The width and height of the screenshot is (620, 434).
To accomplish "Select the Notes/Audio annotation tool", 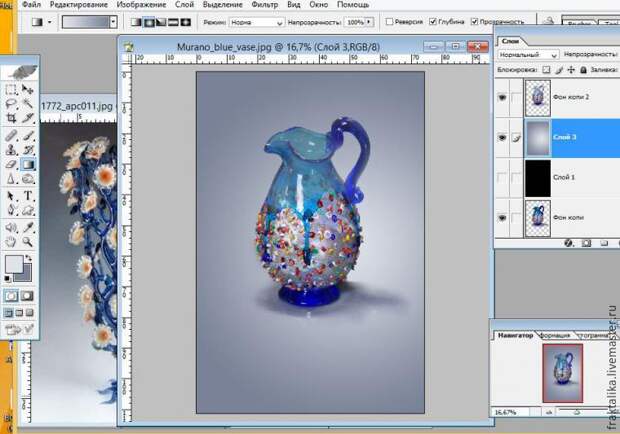I will [x=11, y=227].
